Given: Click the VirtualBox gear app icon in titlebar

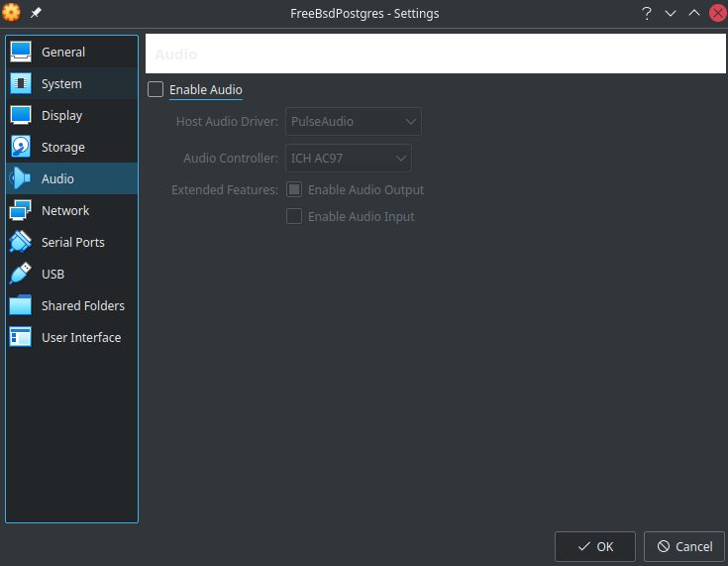Looking at the screenshot, I should coord(11,13).
